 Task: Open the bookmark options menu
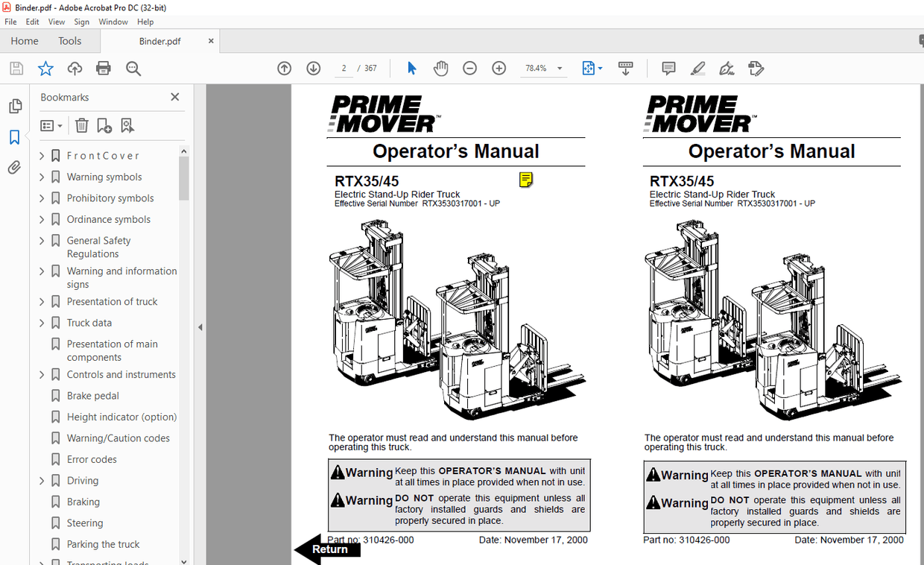(x=51, y=124)
